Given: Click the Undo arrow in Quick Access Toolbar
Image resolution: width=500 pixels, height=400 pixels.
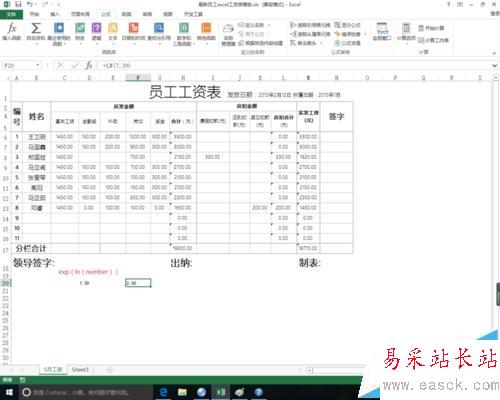Looking at the screenshot, I should point(30,4).
